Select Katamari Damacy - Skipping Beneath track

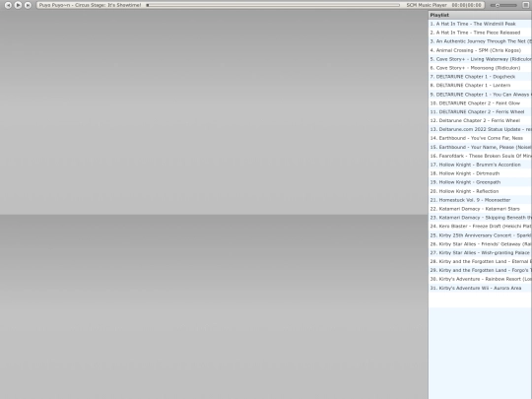[480, 218]
